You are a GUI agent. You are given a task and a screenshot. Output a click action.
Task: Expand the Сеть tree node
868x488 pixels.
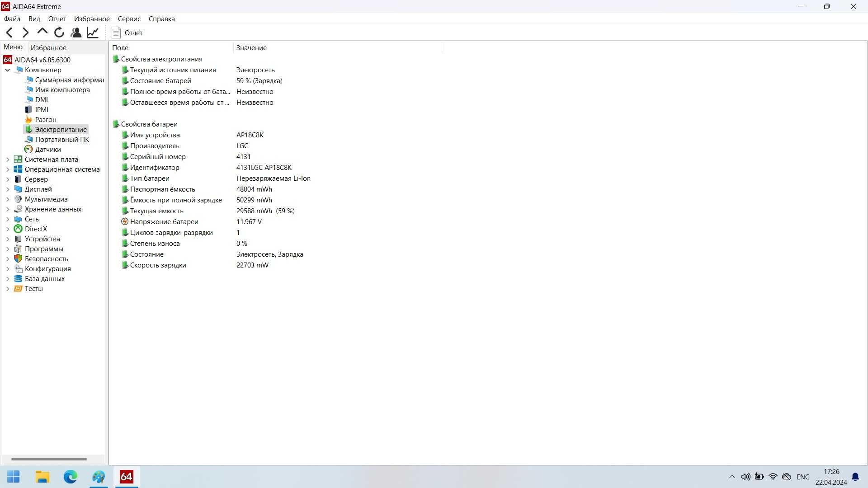pyautogui.click(x=8, y=219)
